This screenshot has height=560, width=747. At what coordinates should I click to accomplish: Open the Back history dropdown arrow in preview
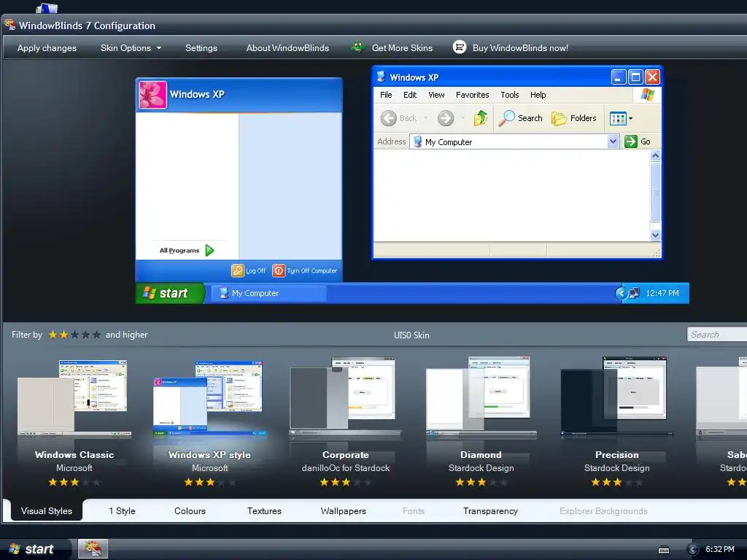click(425, 118)
